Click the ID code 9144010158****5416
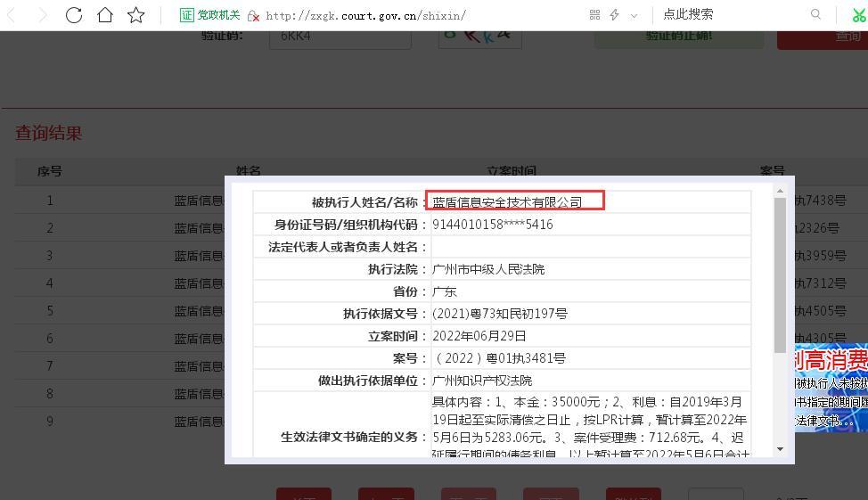Screen dimensions: 868x500 click(x=493, y=225)
